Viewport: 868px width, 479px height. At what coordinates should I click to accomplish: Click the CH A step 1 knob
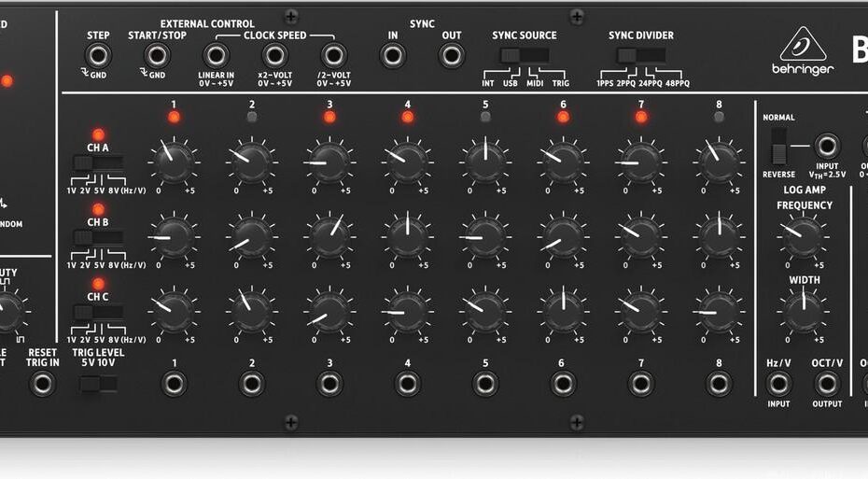click(x=174, y=162)
